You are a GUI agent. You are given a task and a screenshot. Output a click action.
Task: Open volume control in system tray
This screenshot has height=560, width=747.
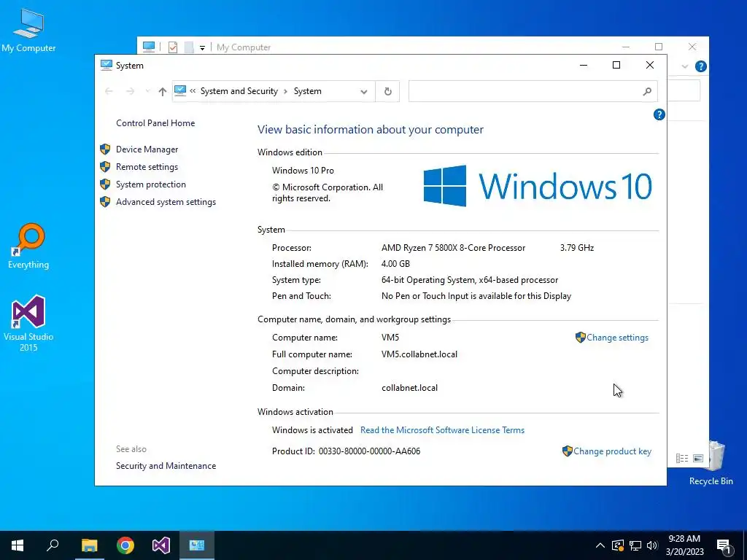click(x=652, y=545)
